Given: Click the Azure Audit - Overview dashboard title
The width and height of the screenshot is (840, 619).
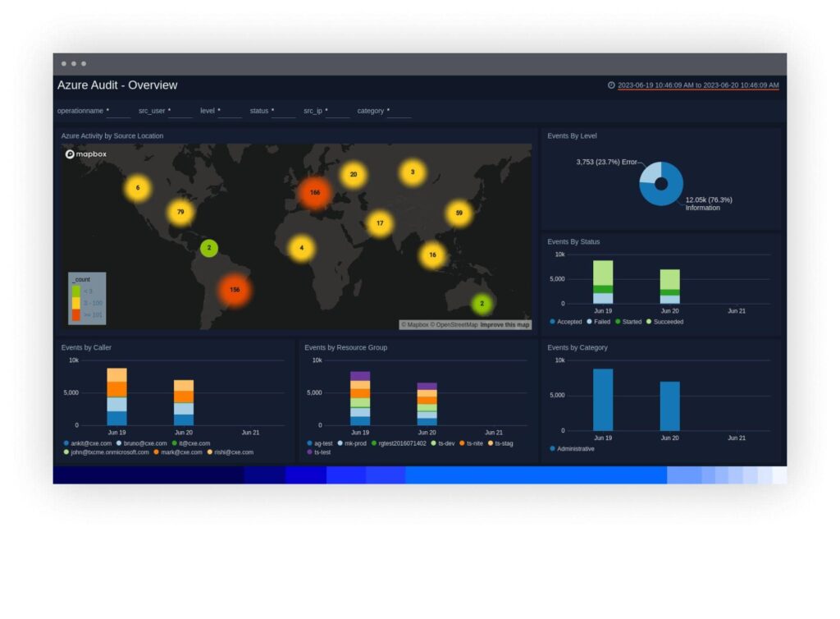Looking at the screenshot, I should pyautogui.click(x=117, y=85).
